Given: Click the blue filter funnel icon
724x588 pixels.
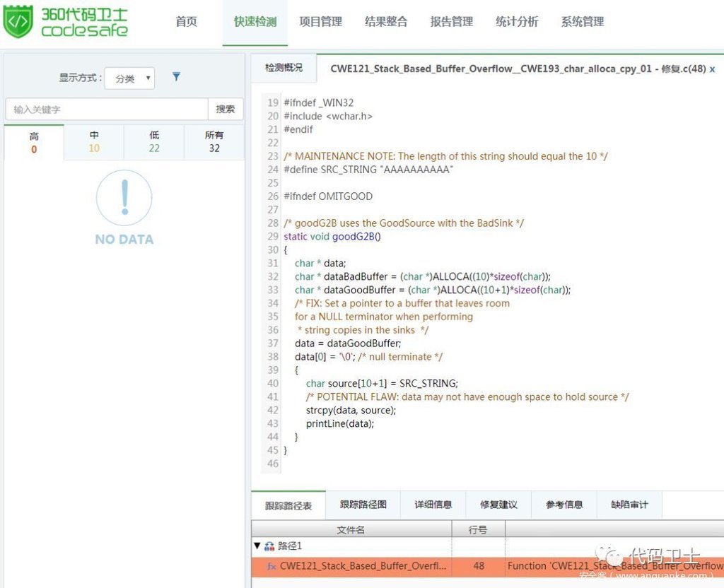Looking at the screenshot, I should pyautogui.click(x=176, y=76).
